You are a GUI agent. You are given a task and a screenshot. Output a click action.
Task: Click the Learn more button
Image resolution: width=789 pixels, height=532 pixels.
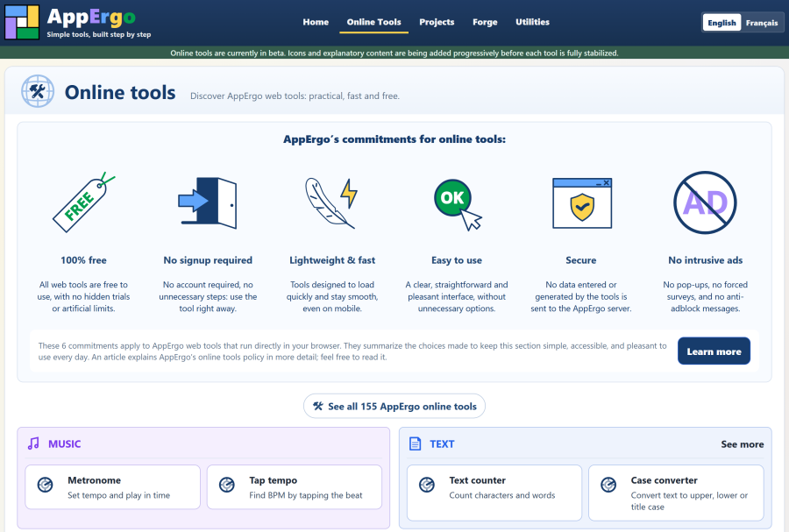(714, 351)
